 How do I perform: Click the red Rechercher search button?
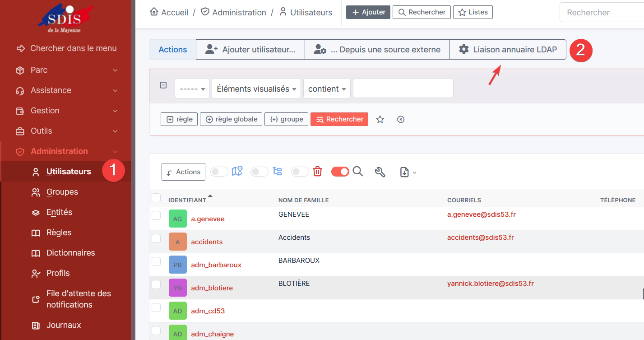click(339, 119)
